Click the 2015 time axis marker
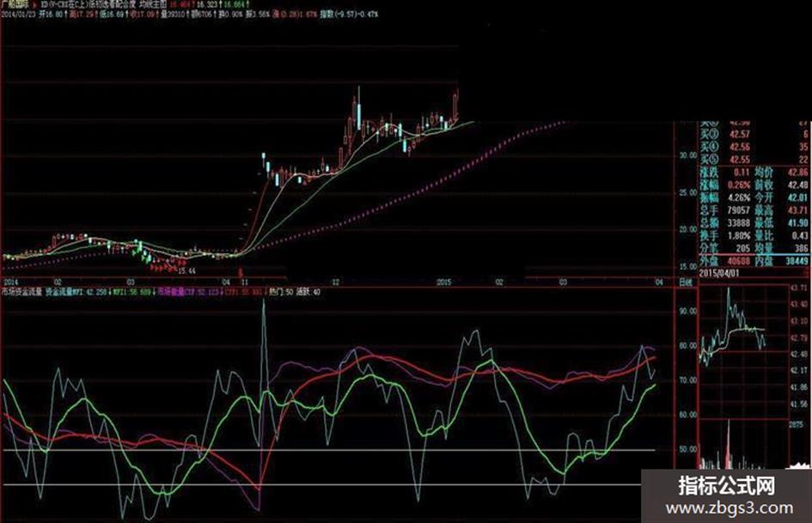The height and width of the screenshot is (523, 812). coord(443,283)
